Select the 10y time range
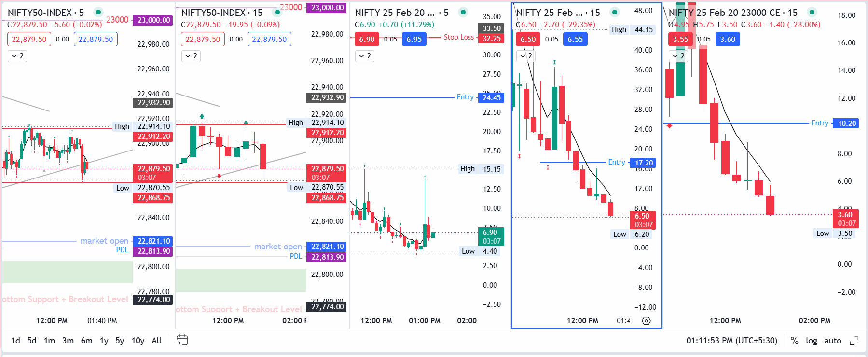This screenshot has width=868, height=357. coord(138,341)
